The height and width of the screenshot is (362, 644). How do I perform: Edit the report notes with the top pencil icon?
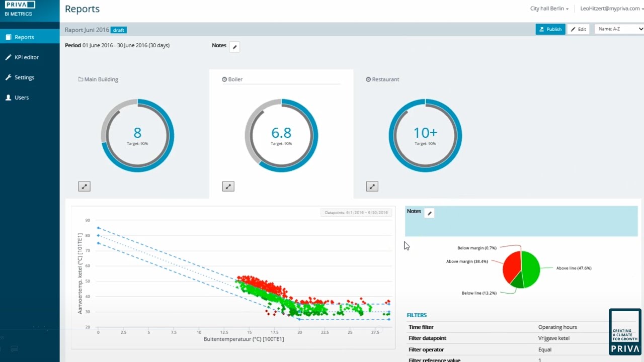234,47
